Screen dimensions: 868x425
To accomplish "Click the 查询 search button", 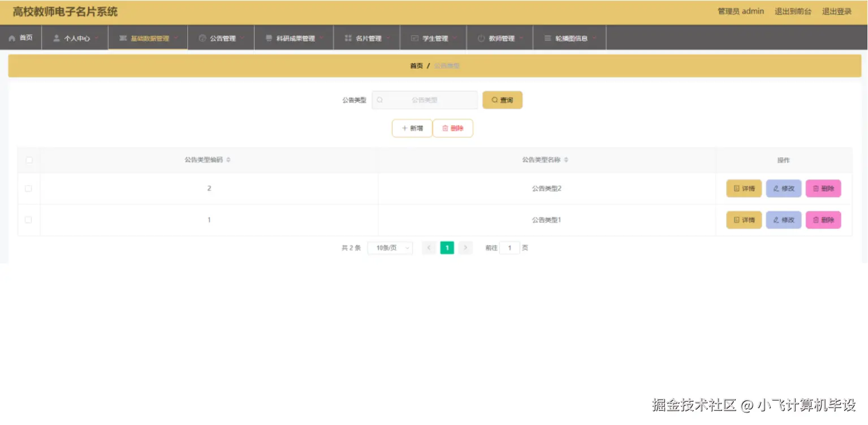I will (502, 100).
